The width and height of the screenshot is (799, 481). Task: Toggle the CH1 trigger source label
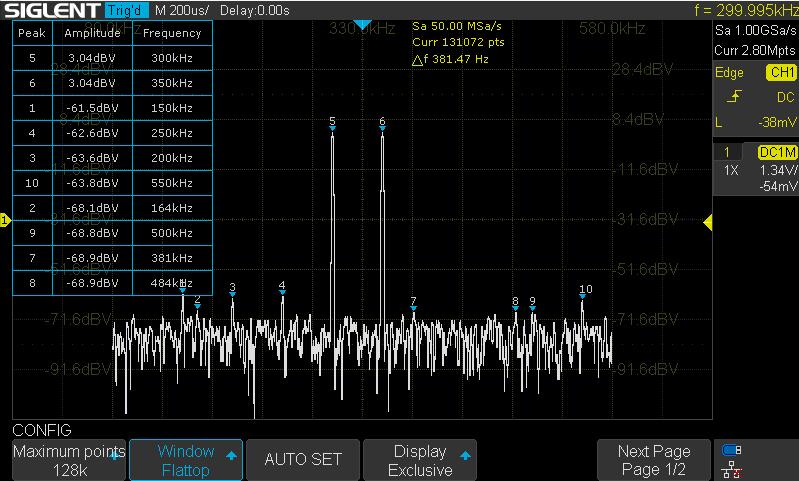780,73
